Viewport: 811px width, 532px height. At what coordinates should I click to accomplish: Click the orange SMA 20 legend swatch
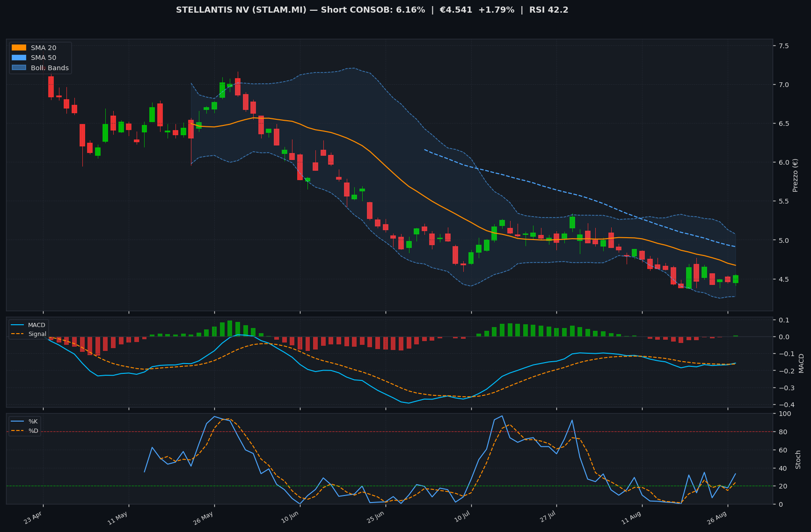click(19, 48)
